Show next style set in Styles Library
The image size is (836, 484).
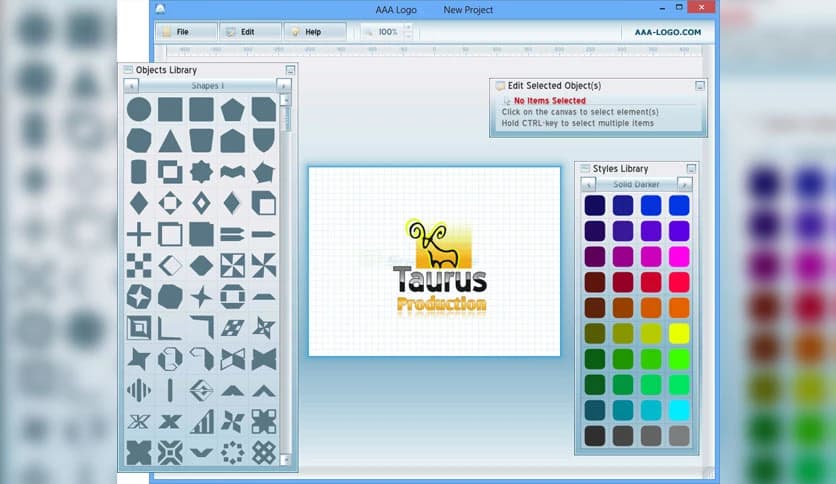685,184
